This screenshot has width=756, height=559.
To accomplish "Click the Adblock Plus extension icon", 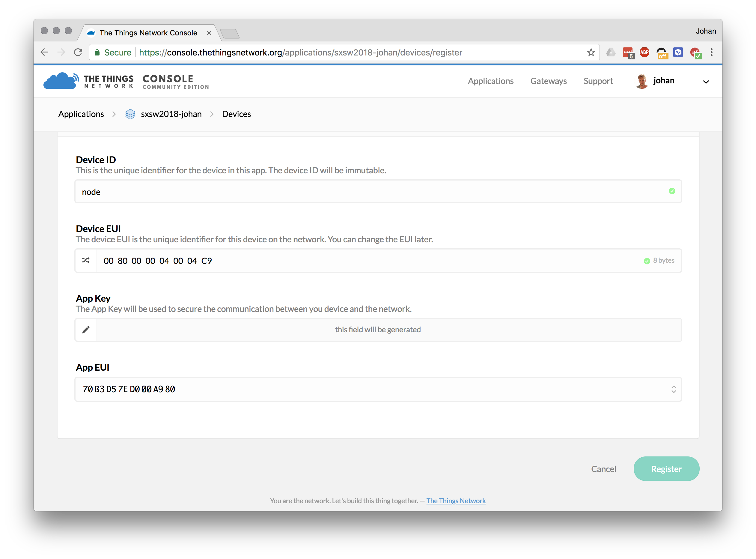I will pos(644,52).
